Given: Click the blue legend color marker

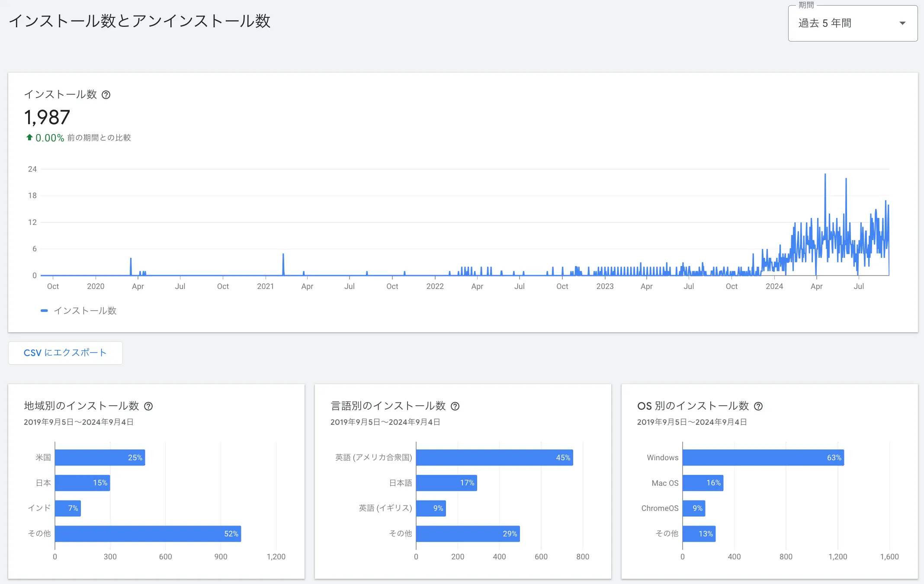Looking at the screenshot, I should click(x=44, y=311).
